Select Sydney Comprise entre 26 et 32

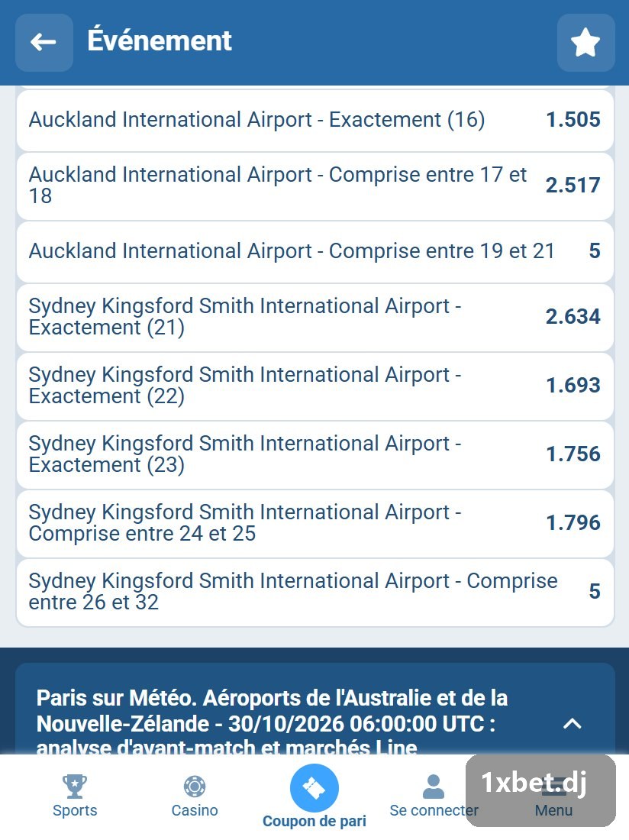click(x=314, y=593)
